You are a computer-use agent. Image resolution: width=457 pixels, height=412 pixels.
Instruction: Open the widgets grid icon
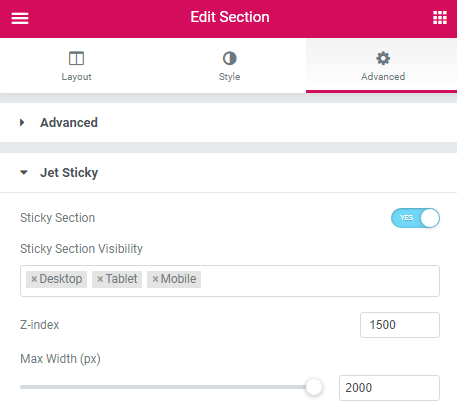(x=440, y=17)
